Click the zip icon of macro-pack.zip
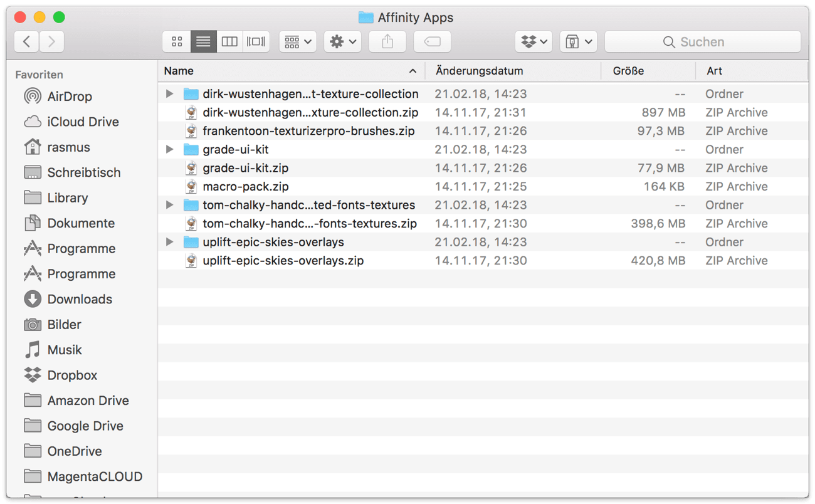 point(191,186)
